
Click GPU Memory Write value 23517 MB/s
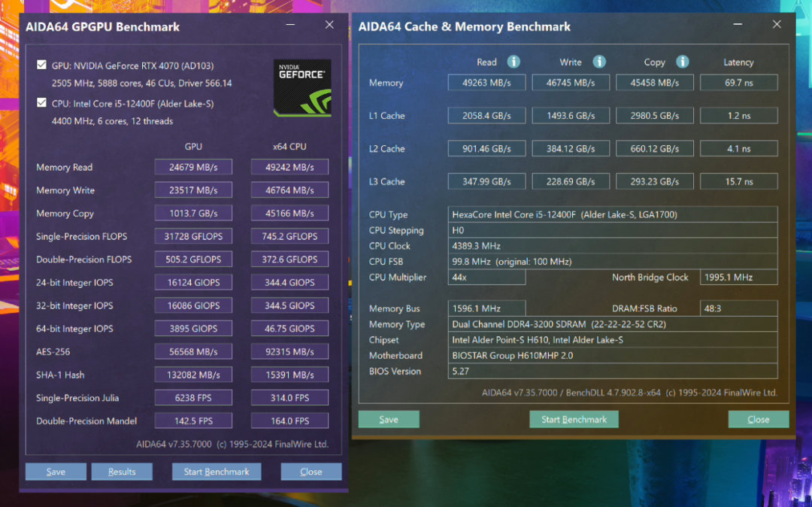193,190
